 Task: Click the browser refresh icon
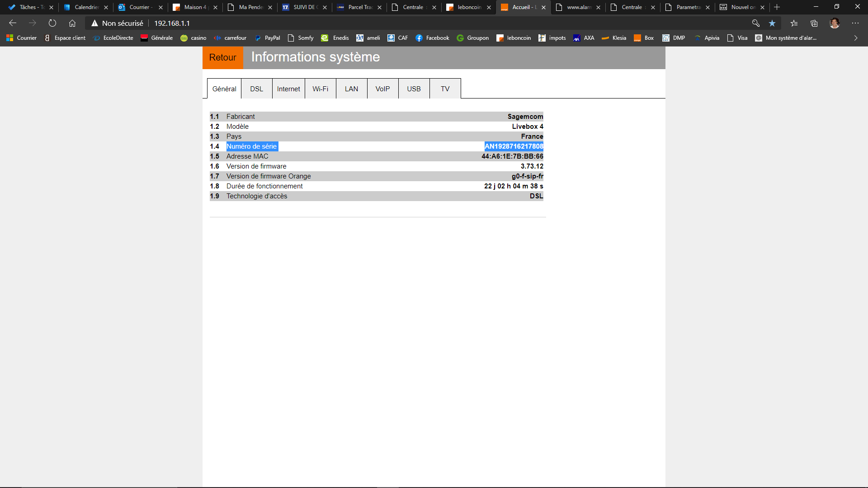(52, 23)
